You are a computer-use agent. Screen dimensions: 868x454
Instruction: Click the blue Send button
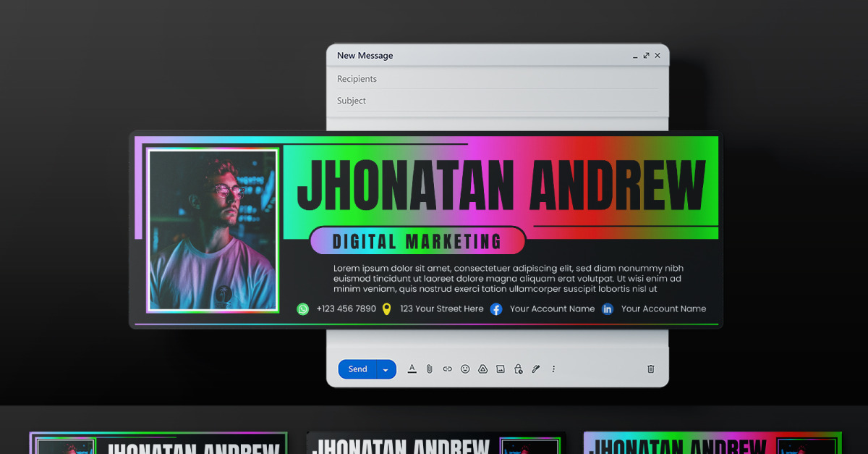click(x=357, y=369)
